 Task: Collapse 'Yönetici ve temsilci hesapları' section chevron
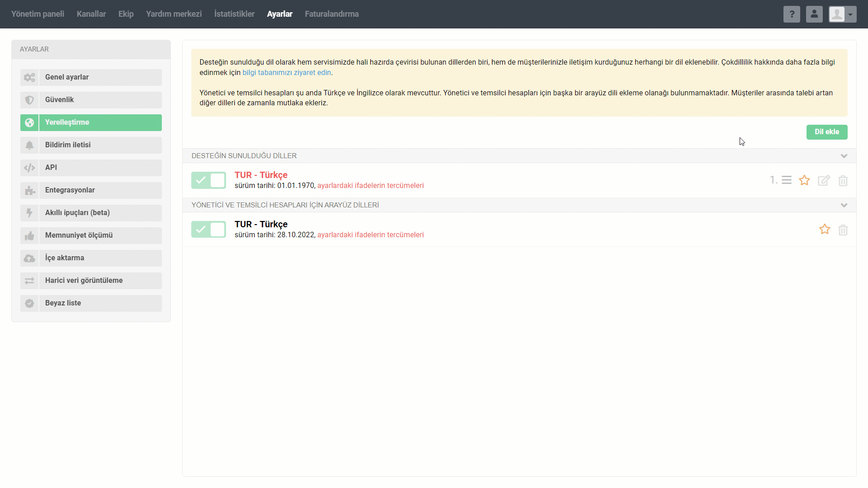coord(844,205)
